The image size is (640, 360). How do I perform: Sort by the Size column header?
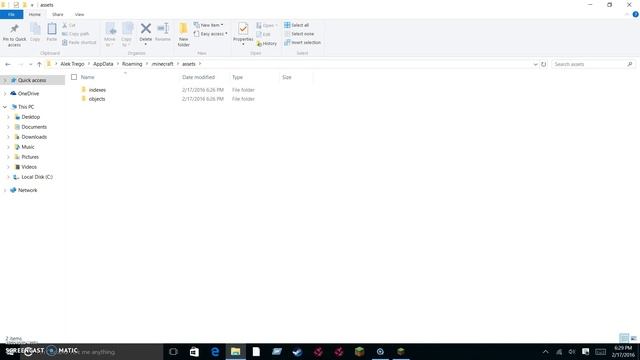pyautogui.click(x=287, y=77)
